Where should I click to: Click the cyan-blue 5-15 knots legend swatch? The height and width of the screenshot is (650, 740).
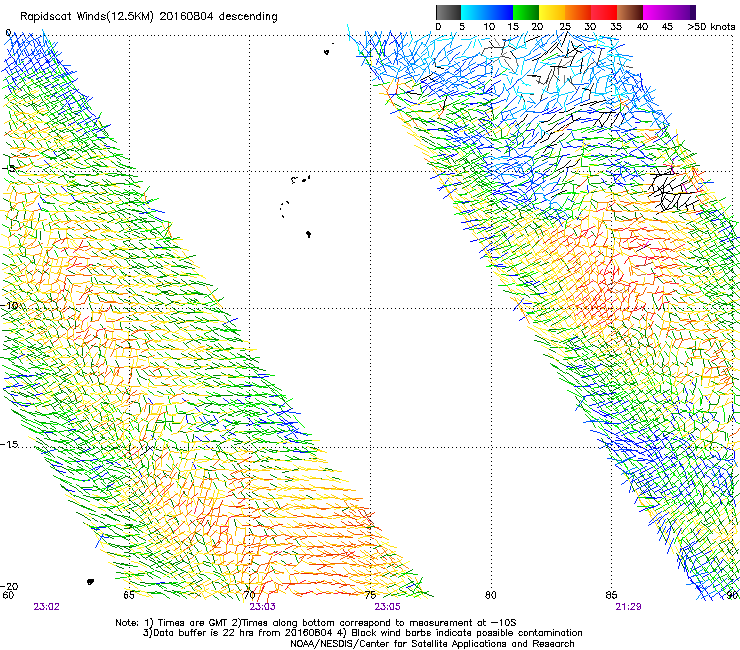coord(487,12)
